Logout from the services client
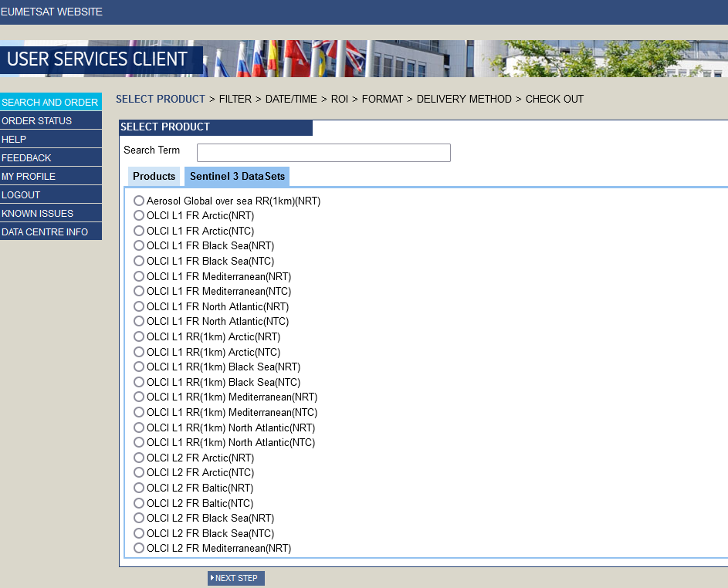The width and height of the screenshot is (728, 588). [22, 194]
